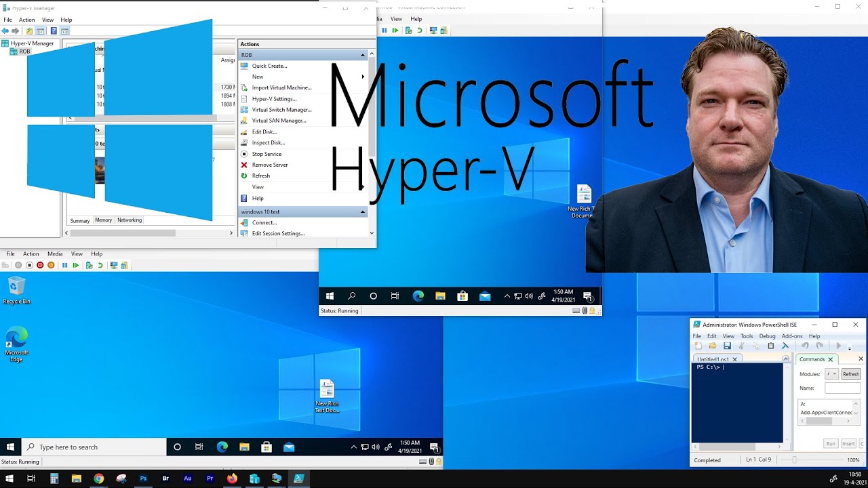Open Mail in the taskbar beside the search box
868x488 pixels.
coord(289,447)
